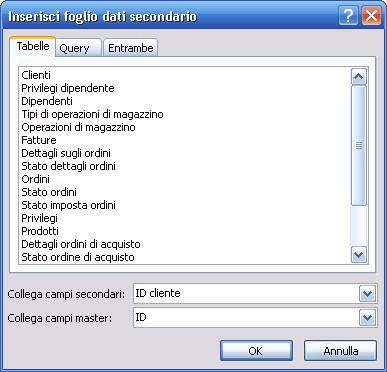Confirm with the OK button
Viewport: 387px width, 372px height.
256,351
